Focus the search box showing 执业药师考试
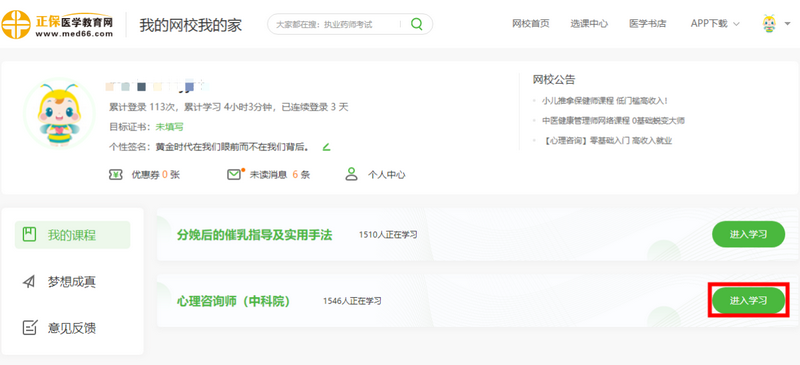 click(x=337, y=24)
